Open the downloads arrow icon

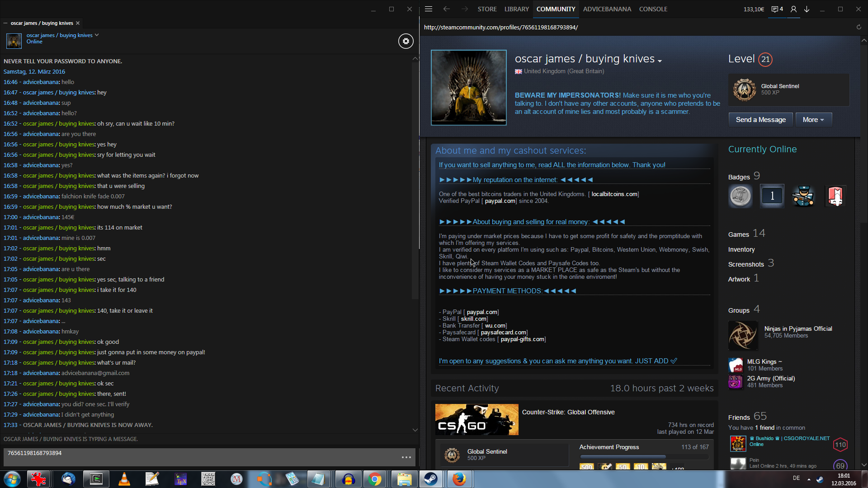807,9
